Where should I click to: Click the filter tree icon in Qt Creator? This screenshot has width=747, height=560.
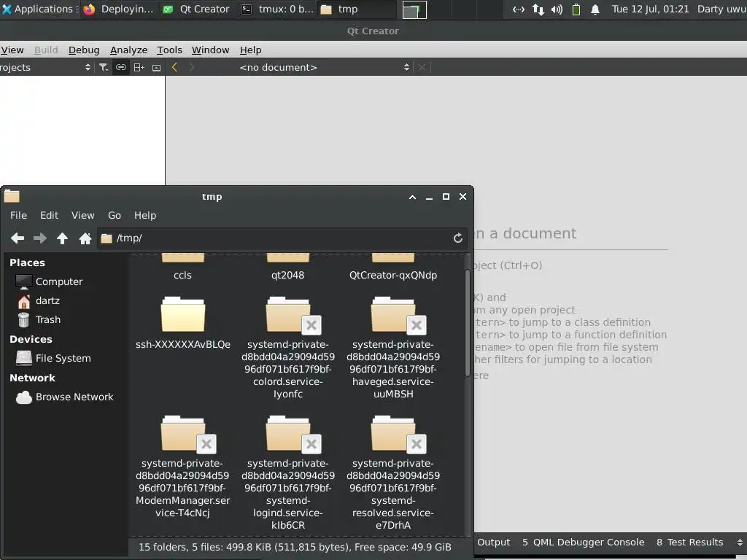pyautogui.click(x=104, y=68)
